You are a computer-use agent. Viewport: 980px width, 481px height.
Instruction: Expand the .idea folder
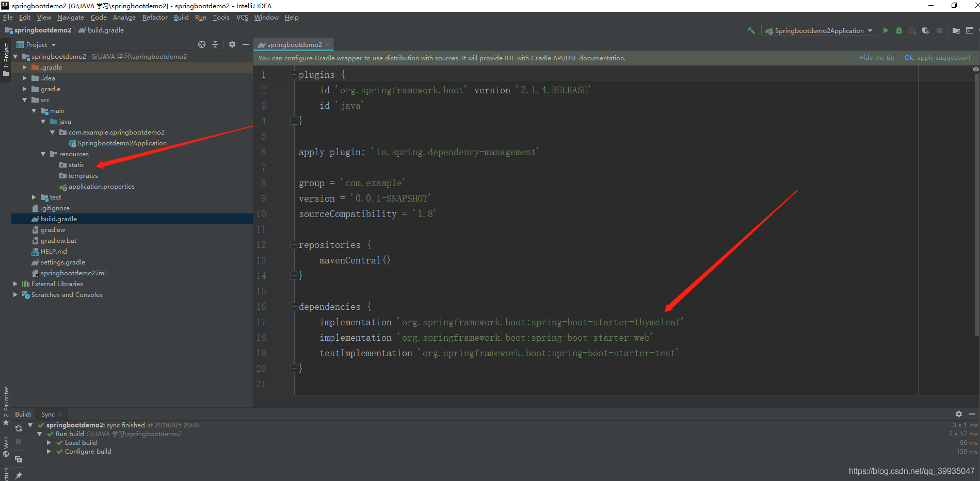point(24,78)
